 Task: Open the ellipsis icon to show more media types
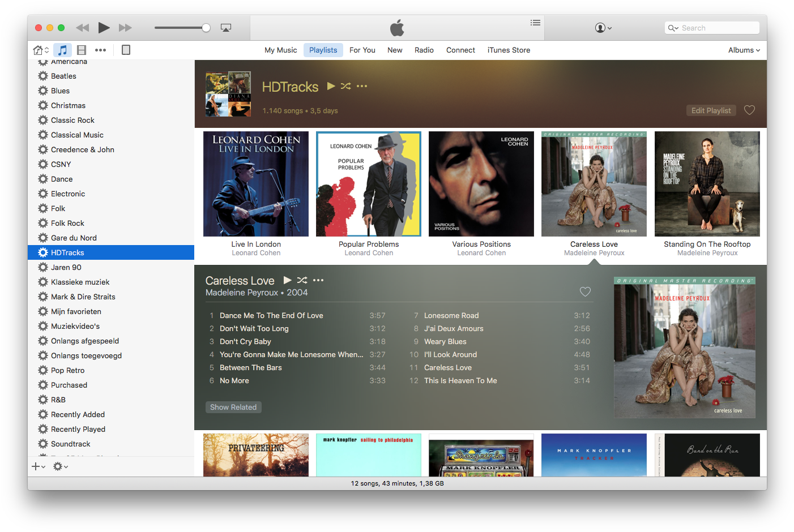point(100,50)
